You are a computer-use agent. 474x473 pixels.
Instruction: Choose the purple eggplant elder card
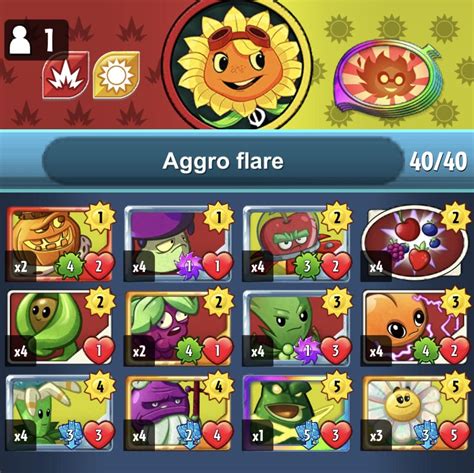tap(179, 413)
